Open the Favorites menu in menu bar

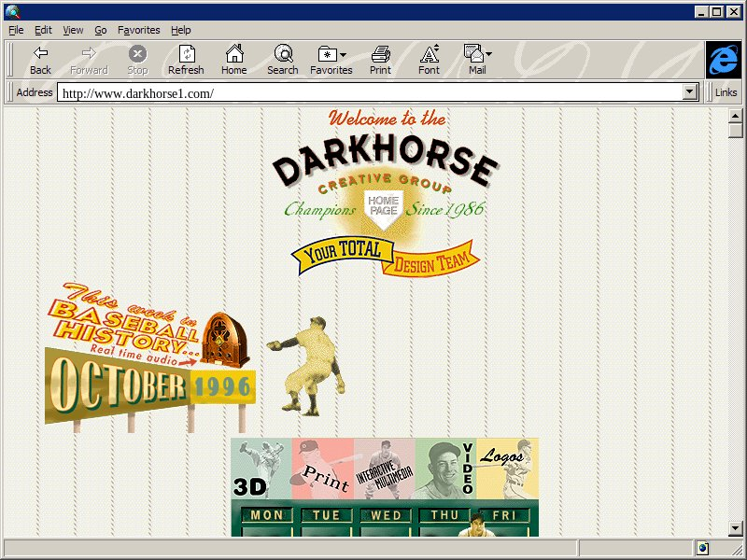click(x=138, y=30)
